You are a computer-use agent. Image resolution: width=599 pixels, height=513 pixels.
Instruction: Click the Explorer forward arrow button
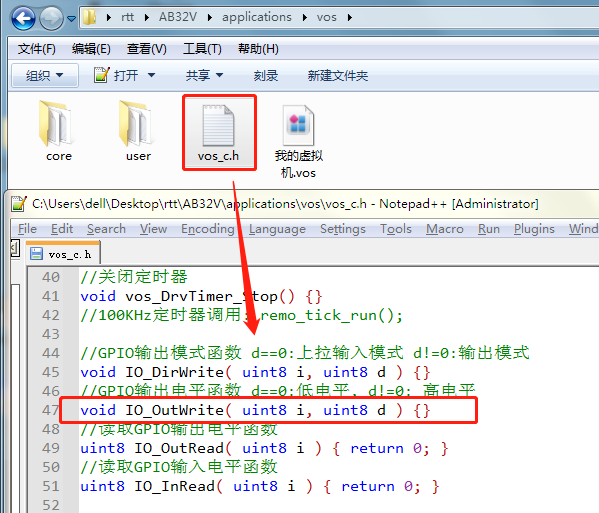tap(52, 18)
